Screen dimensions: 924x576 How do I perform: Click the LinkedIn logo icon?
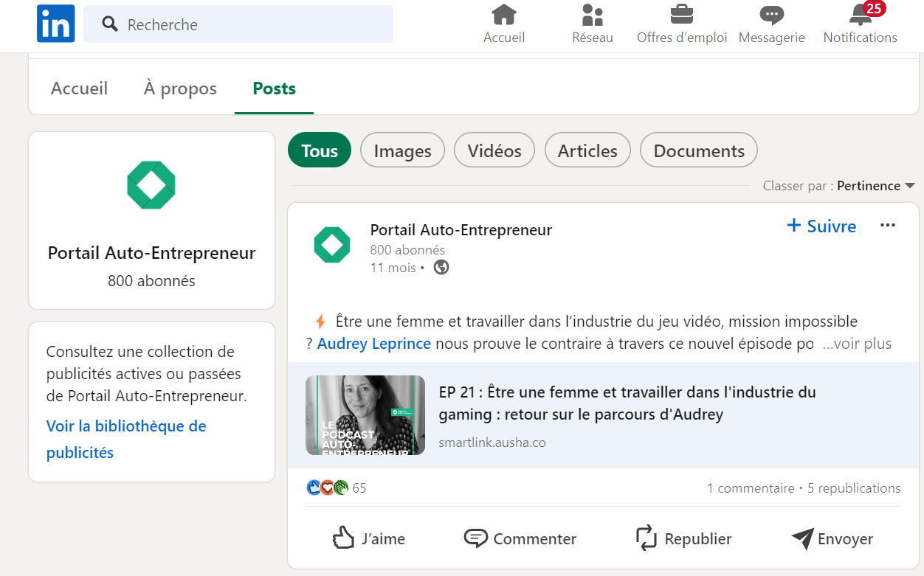[x=56, y=24]
